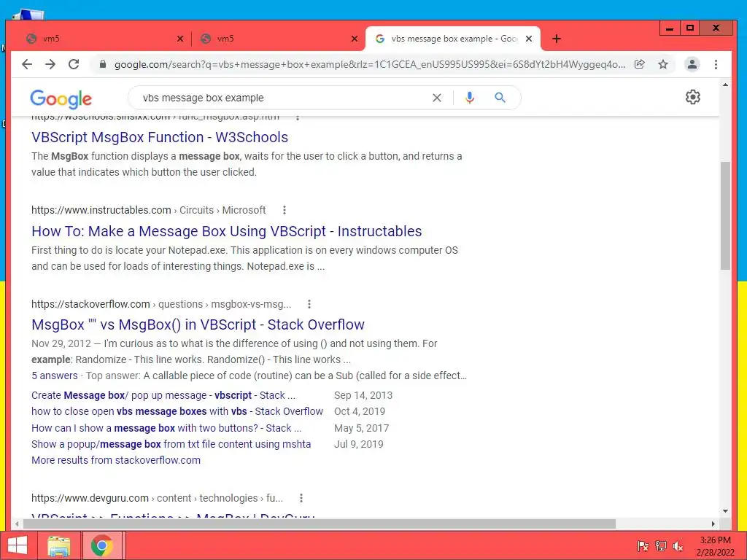Click the Google logo
Viewport: 747px width, 560px height.
(61, 98)
